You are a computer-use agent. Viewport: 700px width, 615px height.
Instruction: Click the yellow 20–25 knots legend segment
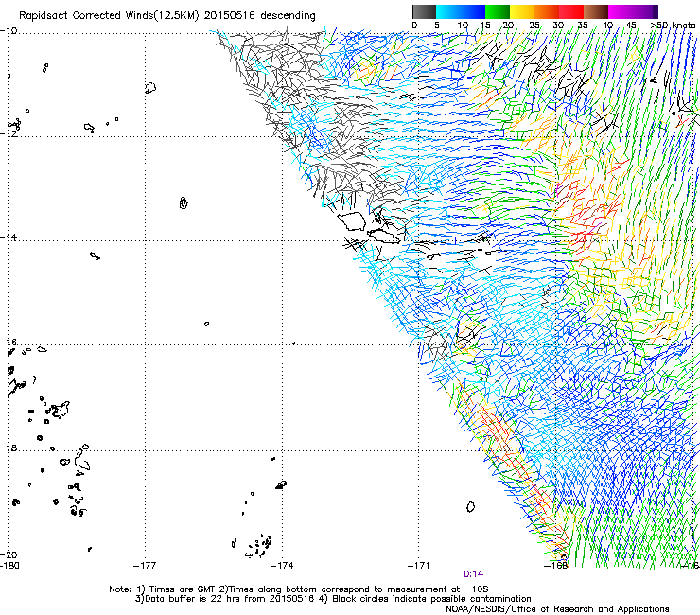(522, 11)
